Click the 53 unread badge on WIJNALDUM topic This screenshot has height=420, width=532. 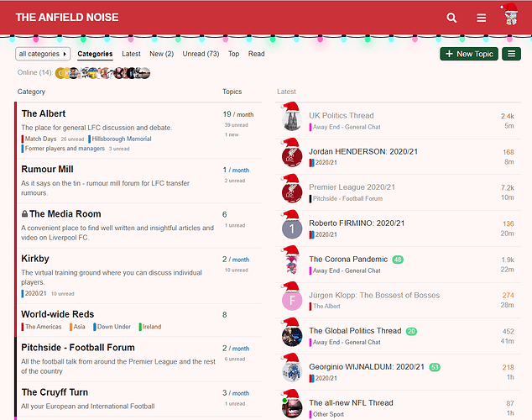(435, 367)
